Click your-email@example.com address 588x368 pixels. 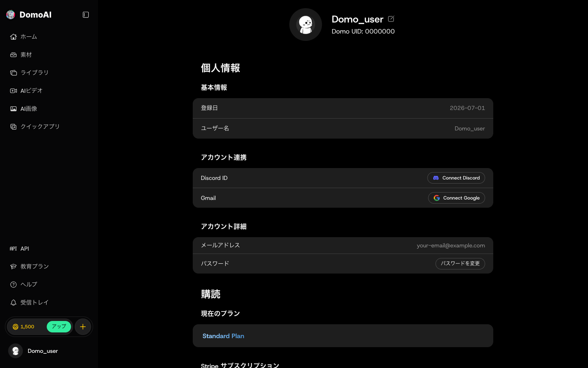451,245
